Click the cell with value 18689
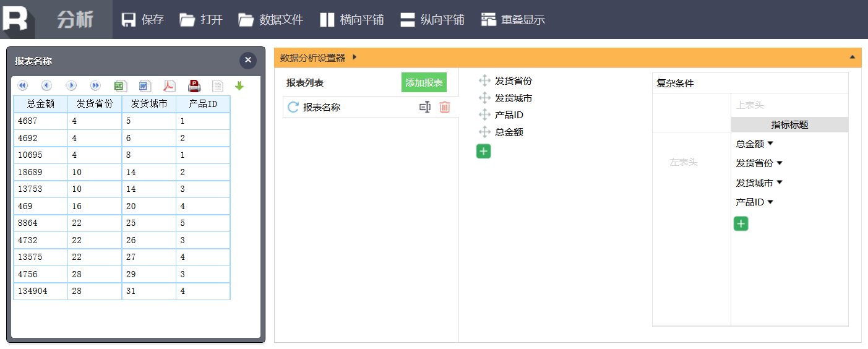This screenshot has height=349, width=868. [41, 172]
